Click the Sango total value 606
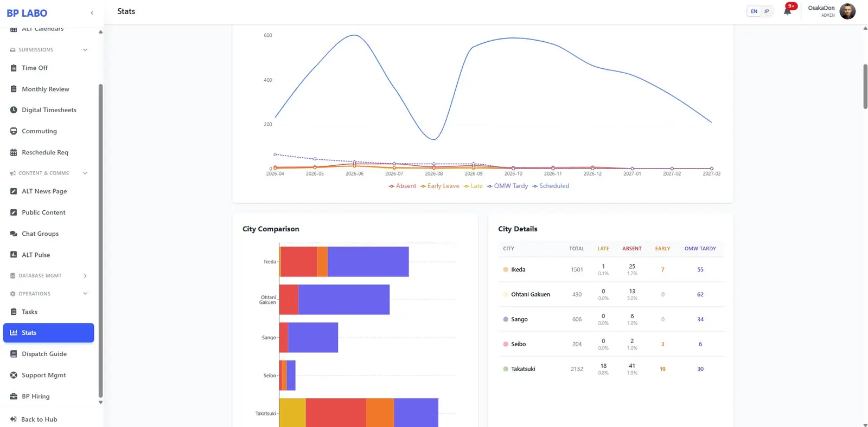The width and height of the screenshot is (868, 427). tap(577, 319)
